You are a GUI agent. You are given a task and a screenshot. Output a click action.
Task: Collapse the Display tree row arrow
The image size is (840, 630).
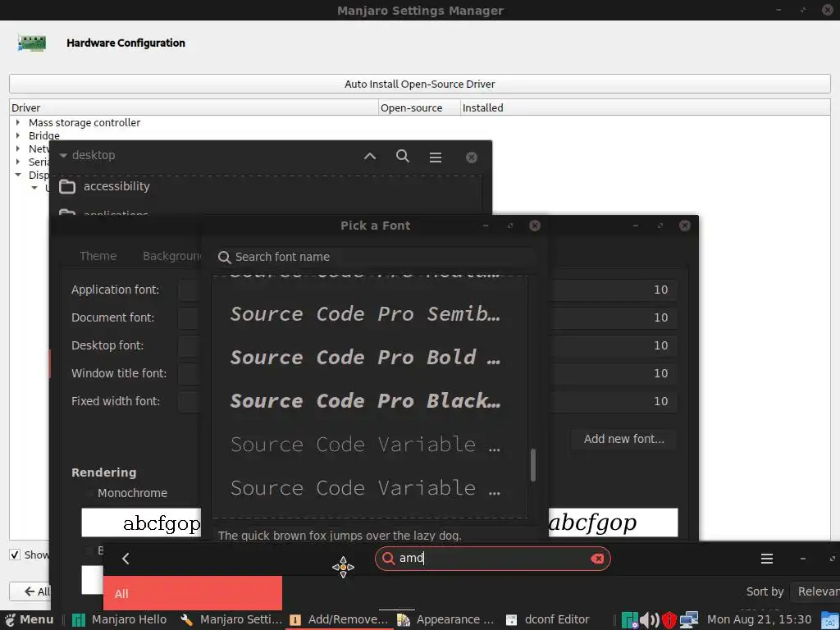coord(18,175)
